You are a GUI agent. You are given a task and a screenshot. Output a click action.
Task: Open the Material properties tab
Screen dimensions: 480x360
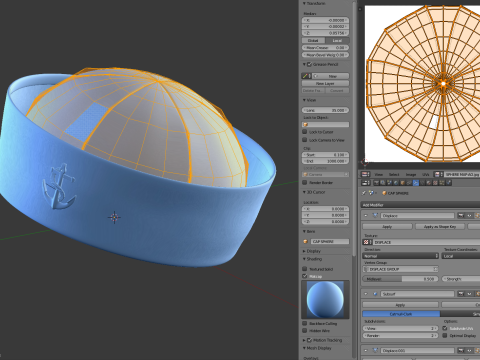point(429,183)
